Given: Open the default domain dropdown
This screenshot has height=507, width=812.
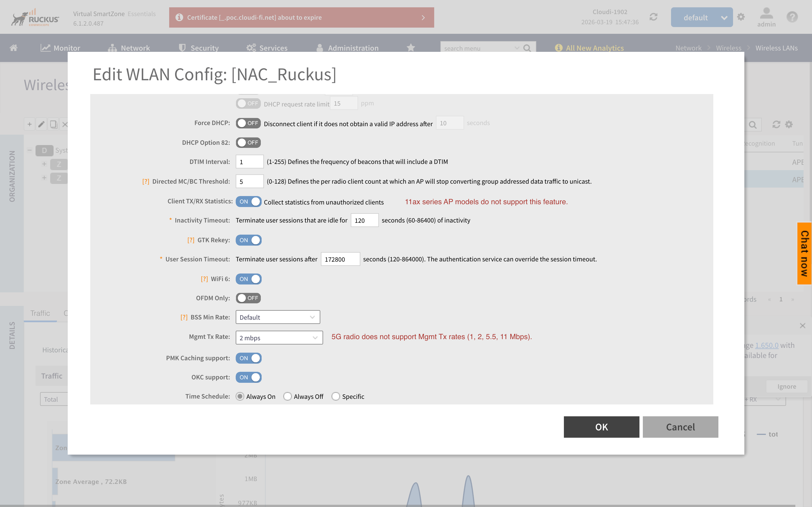Looking at the screenshot, I should coord(701,17).
